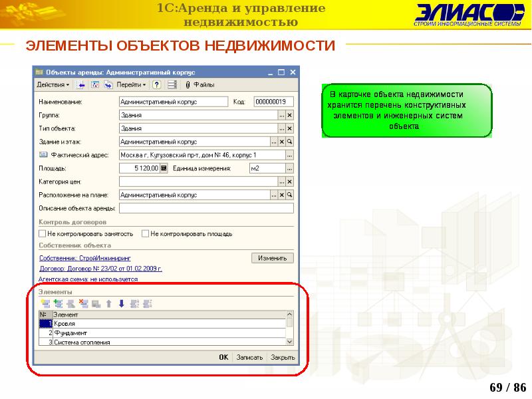532x399 pixels.
Task: Enable Не контролировать занятость checkbox
Action: click(43, 234)
